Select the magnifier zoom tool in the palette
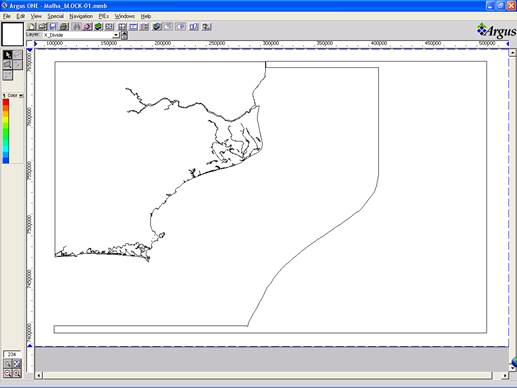This screenshot has width=517, height=388. pos(7,65)
